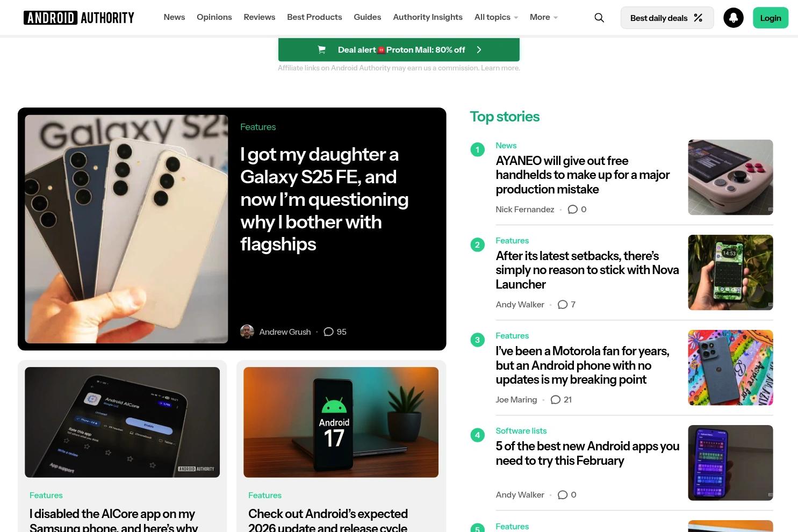The height and width of the screenshot is (532, 798).
Task: Open comments icon beside 95 on Galaxy S25 FE story
Action: coord(329,332)
